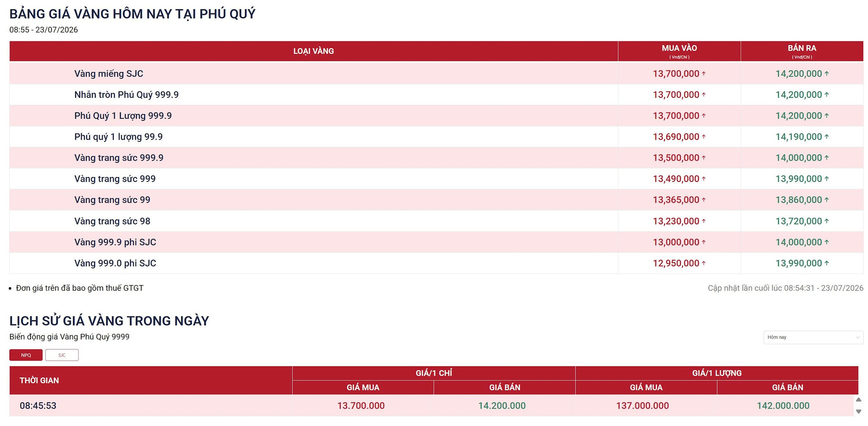Click 'BẢNG GIÁ VÀNG HÔM NAY TẠI PHÚ QUÝ' heading
This screenshot has height=426, width=868.
132,14
